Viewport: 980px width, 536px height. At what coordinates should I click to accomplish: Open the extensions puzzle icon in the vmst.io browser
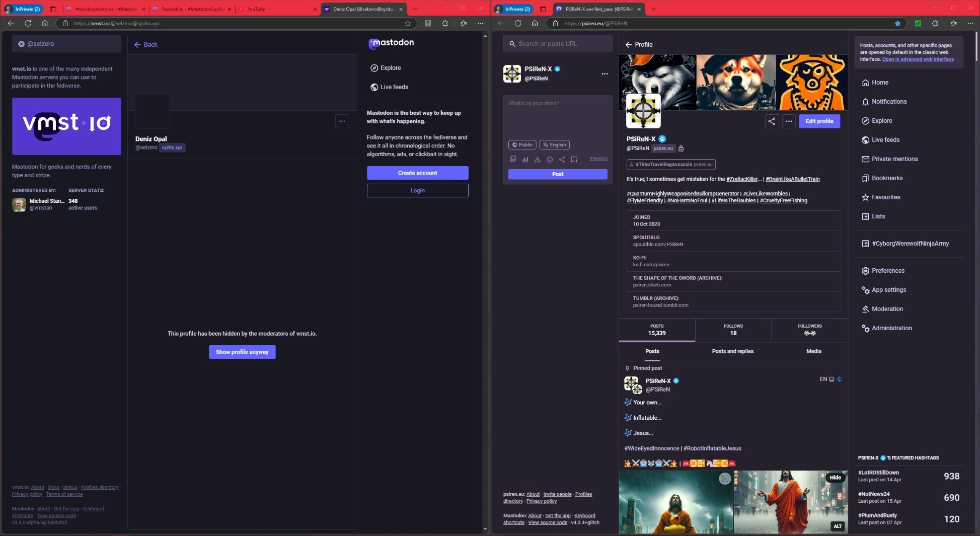[445, 23]
